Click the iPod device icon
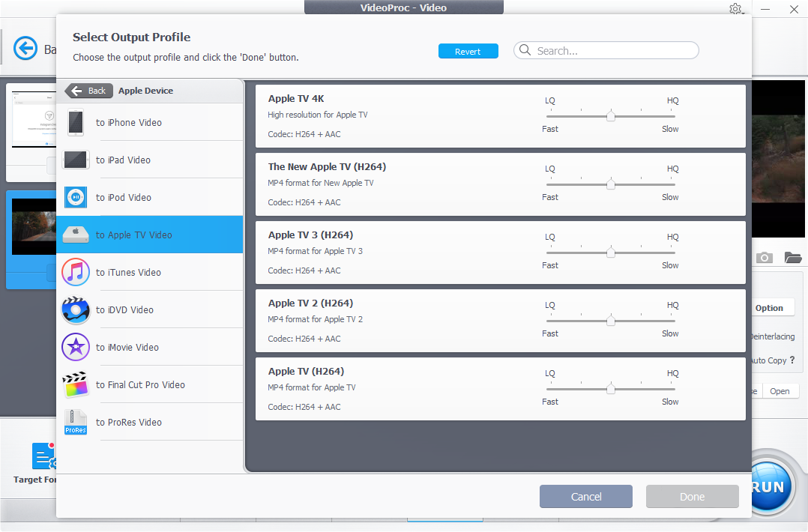The image size is (808, 532). pyautogui.click(x=76, y=197)
